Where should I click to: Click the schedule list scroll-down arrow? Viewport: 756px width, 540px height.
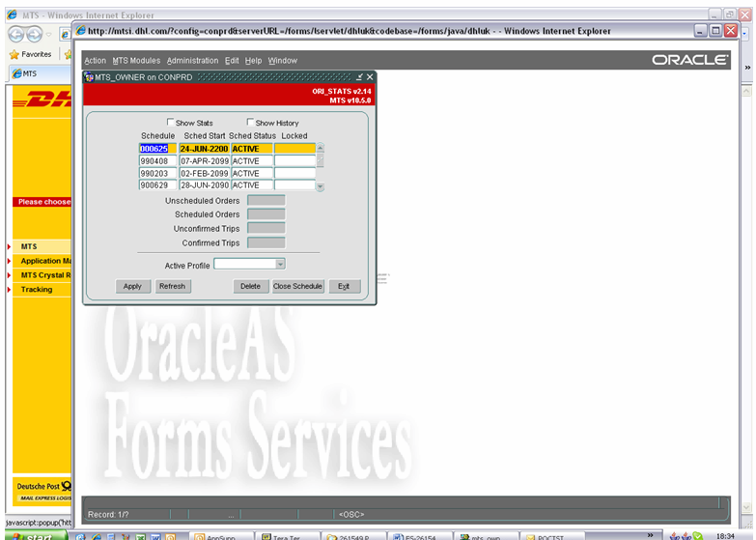(320, 186)
